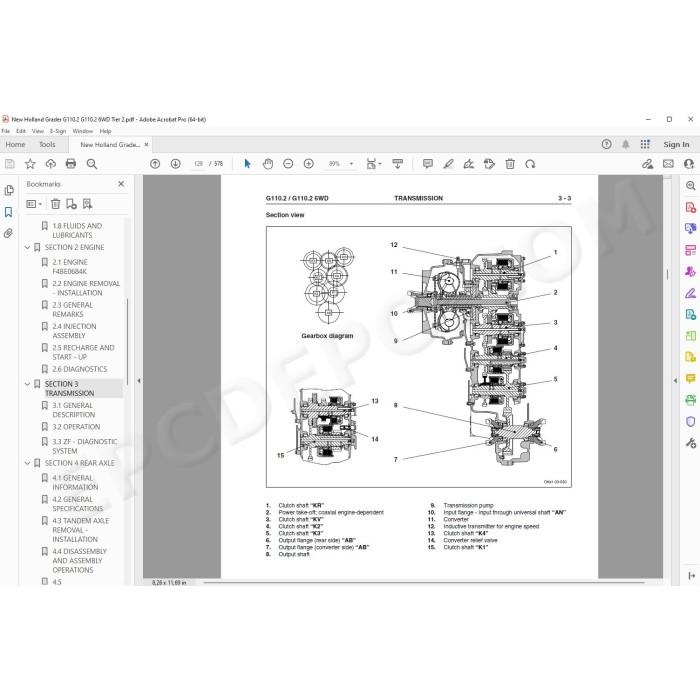
Task: Collapse SECTION 4 REAR AXLE bookmark
Action: 27,463
